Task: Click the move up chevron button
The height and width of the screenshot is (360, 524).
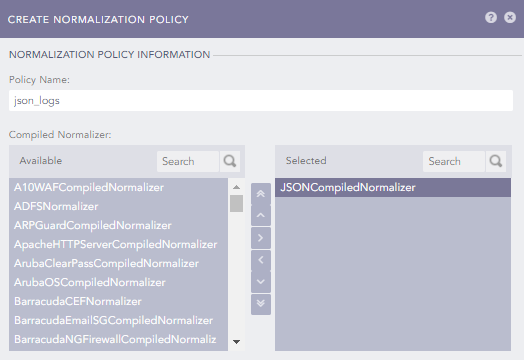Action: [261, 216]
